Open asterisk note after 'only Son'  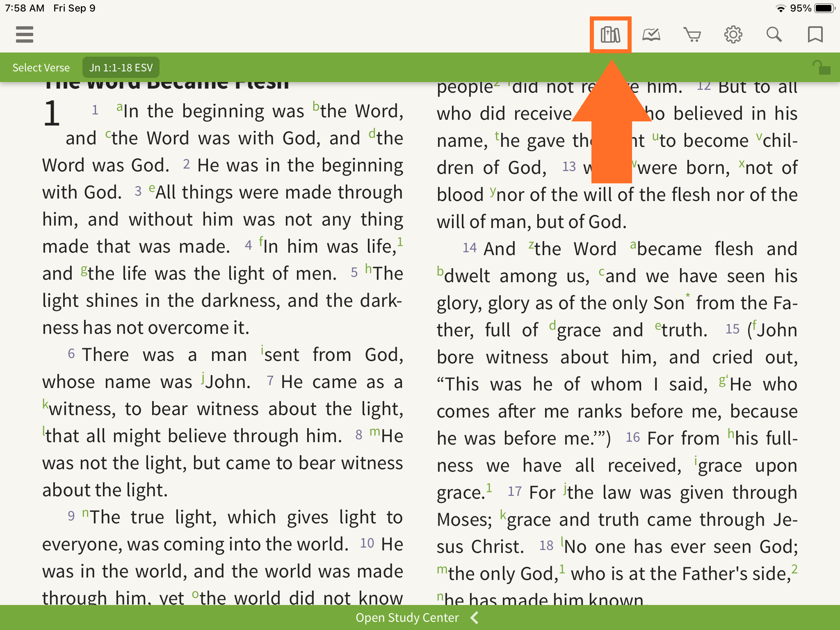click(688, 296)
